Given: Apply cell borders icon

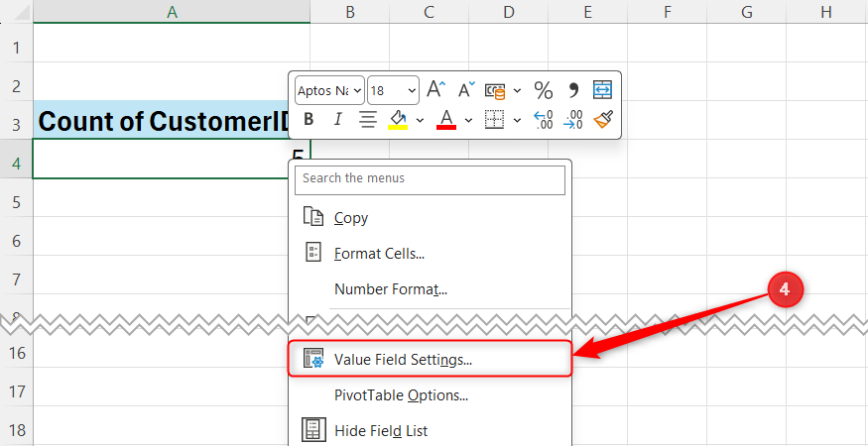Looking at the screenshot, I should pos(494,119).
